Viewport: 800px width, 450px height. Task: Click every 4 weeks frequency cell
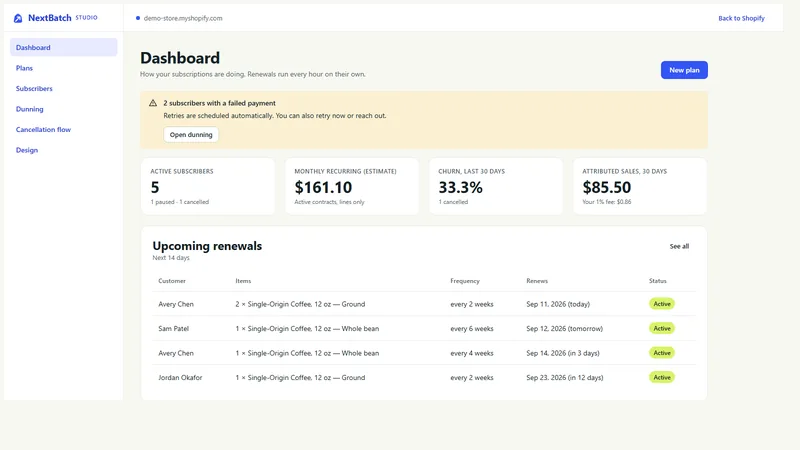pyautogui.click(x=472, y=353)
